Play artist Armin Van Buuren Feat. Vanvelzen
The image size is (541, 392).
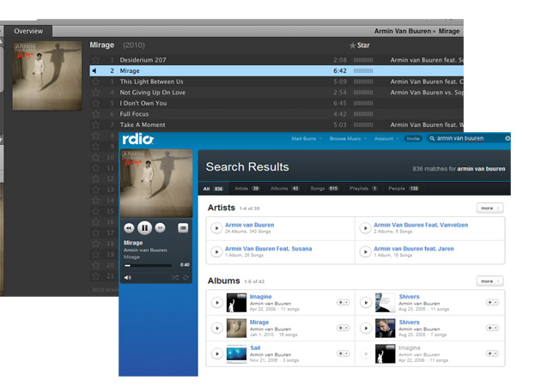(365, 228)
